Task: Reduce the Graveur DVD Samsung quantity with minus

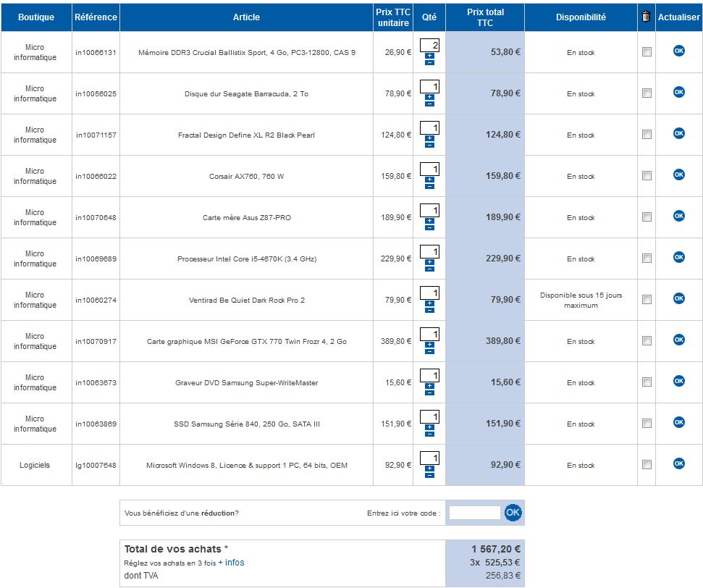Action: (429, 392)
